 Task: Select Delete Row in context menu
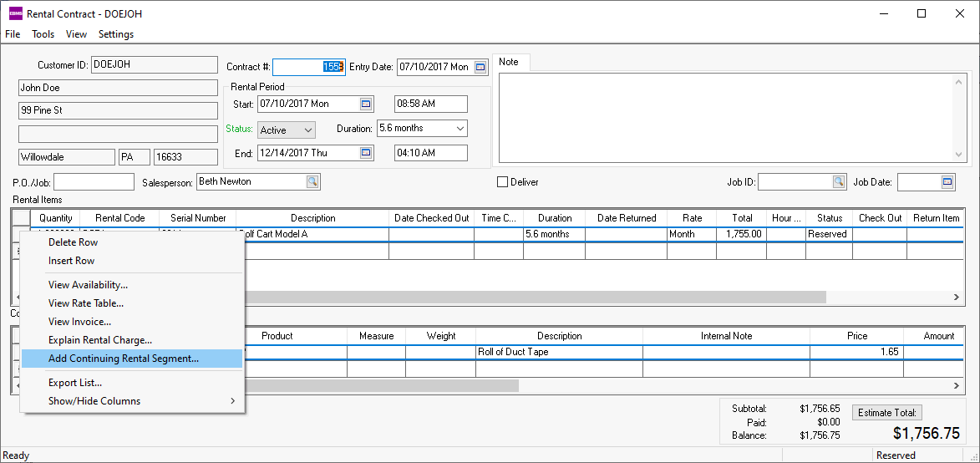73,242
